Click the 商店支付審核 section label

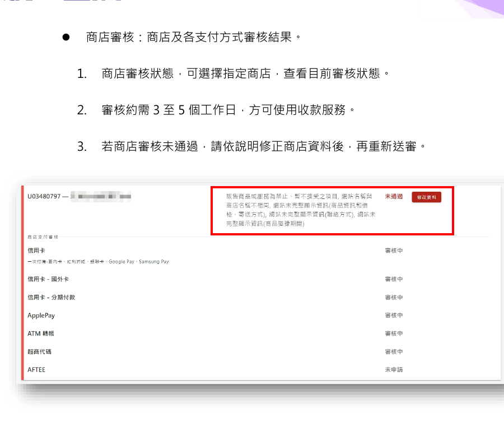43,237
